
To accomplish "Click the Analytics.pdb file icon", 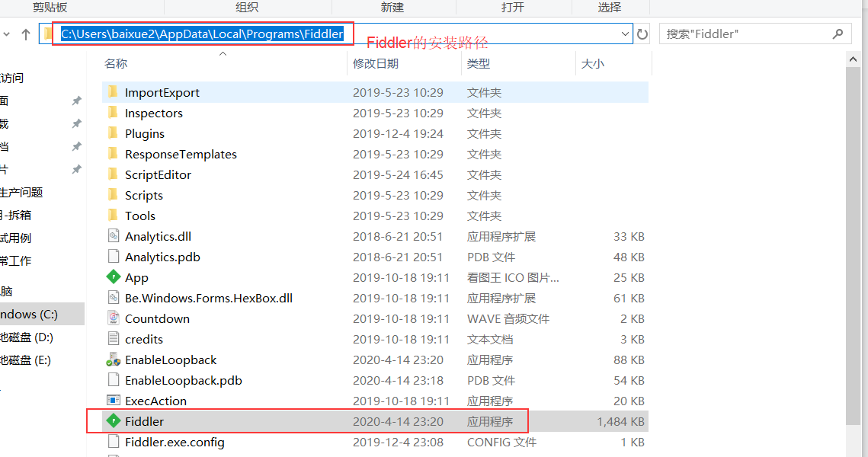I will [114, 256].
